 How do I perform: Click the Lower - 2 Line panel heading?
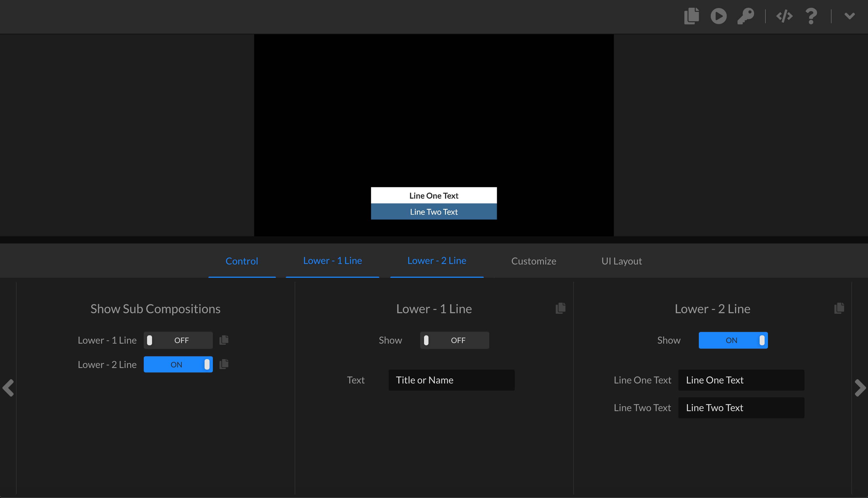pos(713,309)
